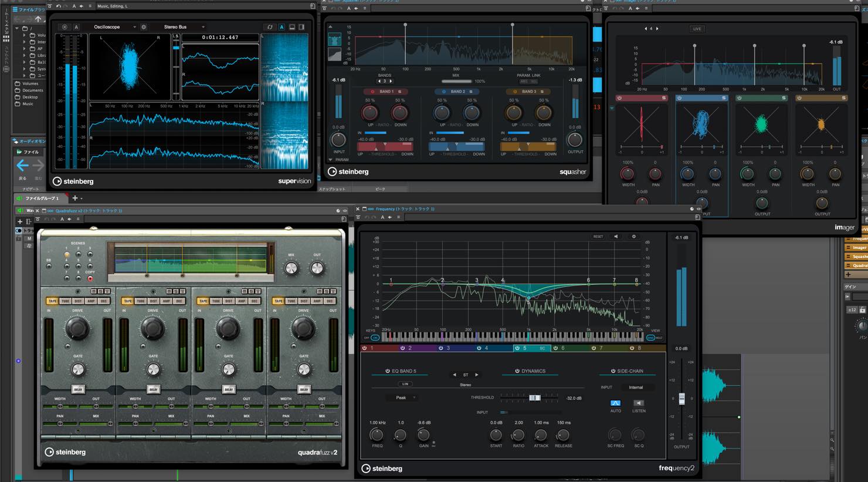868x482 pixels.
Task: Click Frequency2 ST right arrow
Action: [476, 375]
